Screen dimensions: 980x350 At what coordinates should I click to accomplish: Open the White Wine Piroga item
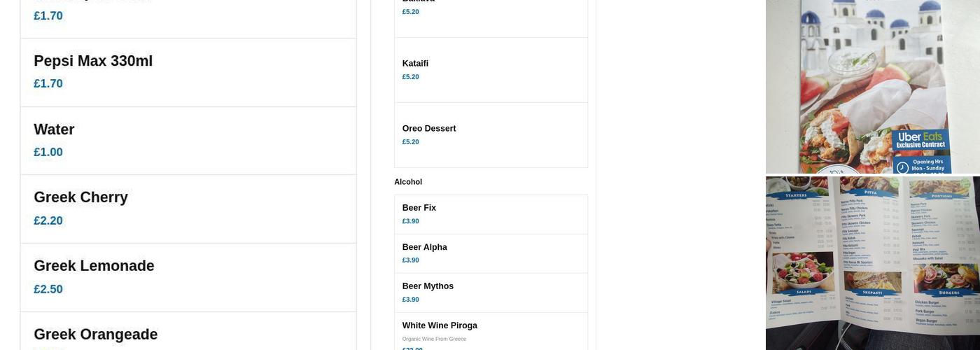click(440, 325)
